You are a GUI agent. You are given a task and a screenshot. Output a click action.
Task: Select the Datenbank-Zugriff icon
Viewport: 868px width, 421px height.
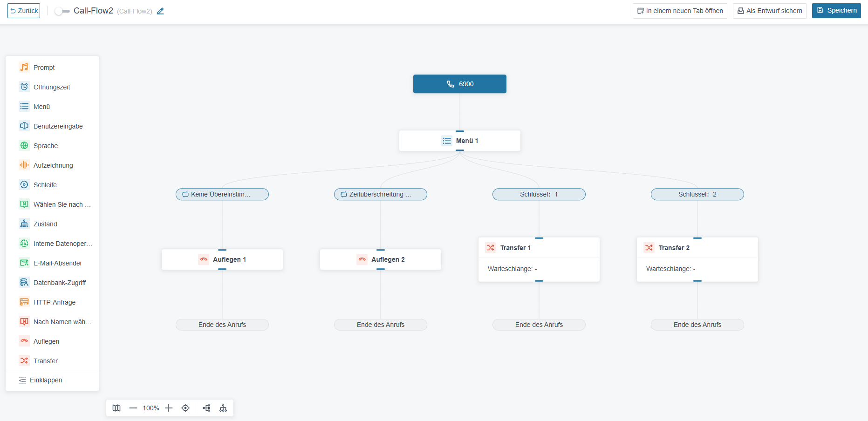tap(24, 282)
